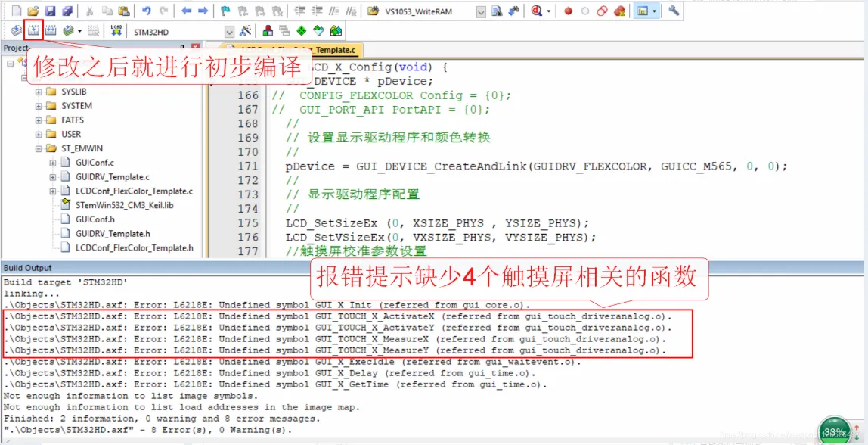Click the Build Output panel title

pos(28,268)
